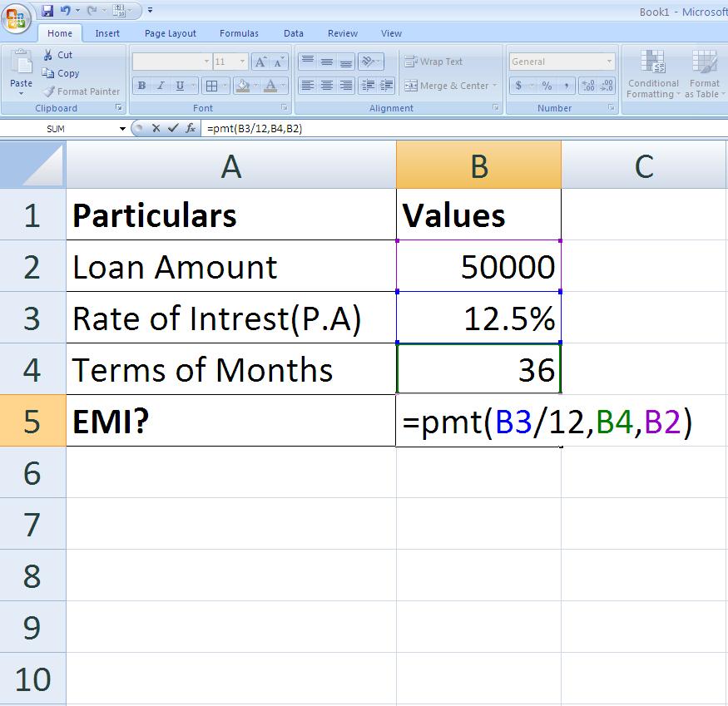
Task: Click the Copy command
Action: [x=62, y=73]
